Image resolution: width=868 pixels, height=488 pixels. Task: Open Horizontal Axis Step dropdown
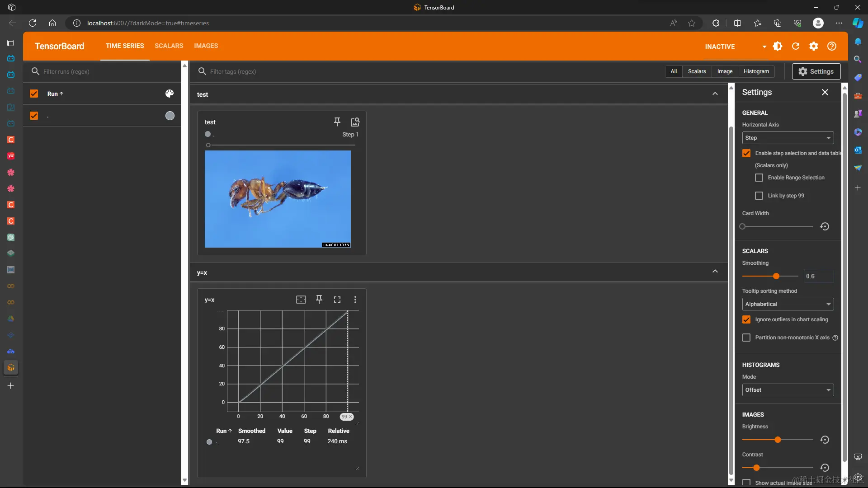788,138
